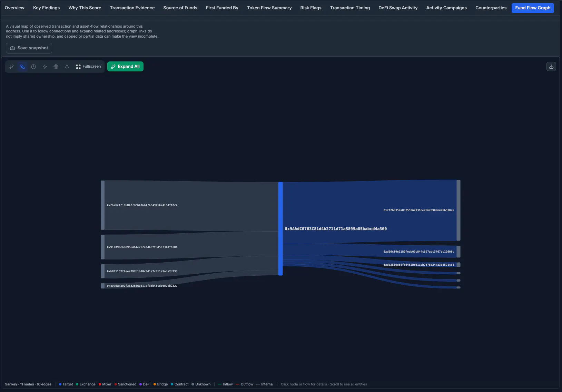This screenshot has height=392, width=562.
Task: Click the Internal legend entry
Action: tap(265, 384)
